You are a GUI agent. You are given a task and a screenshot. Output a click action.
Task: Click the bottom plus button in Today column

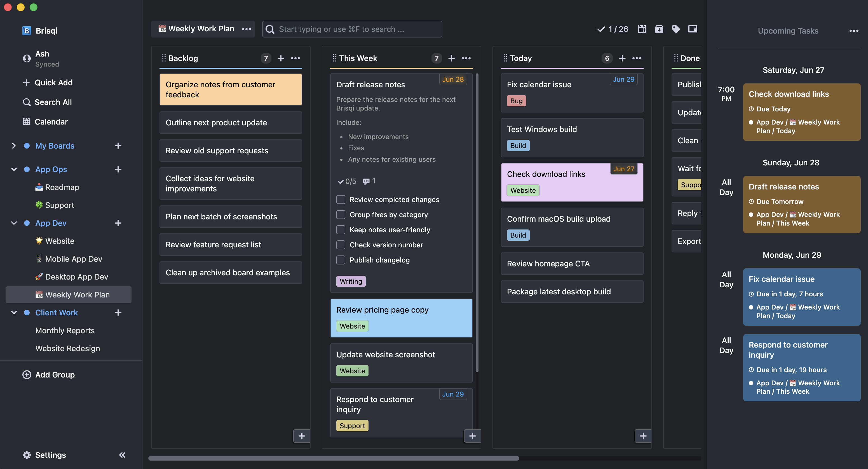coord(643,436)
